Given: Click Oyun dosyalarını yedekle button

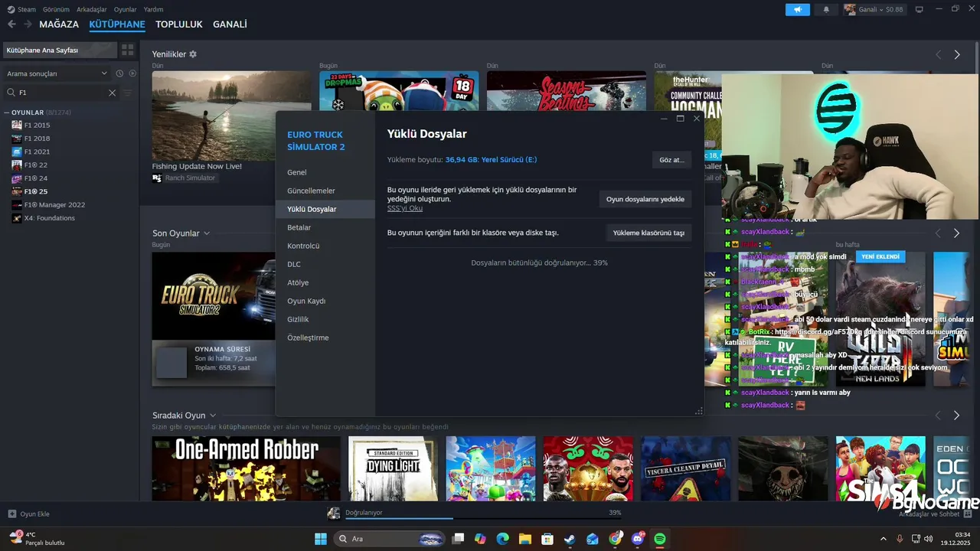Looking at the screenshot, I should pos(645,199).
